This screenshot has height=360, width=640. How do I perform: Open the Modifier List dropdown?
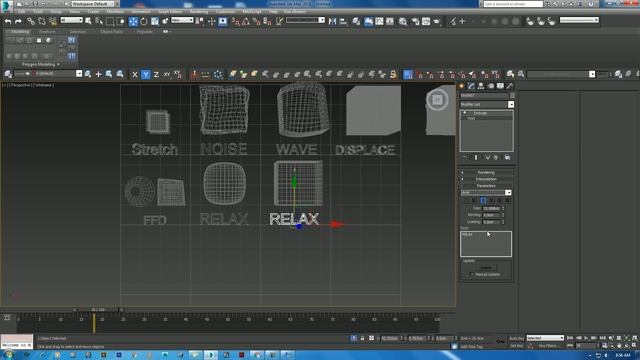point(511,104)
